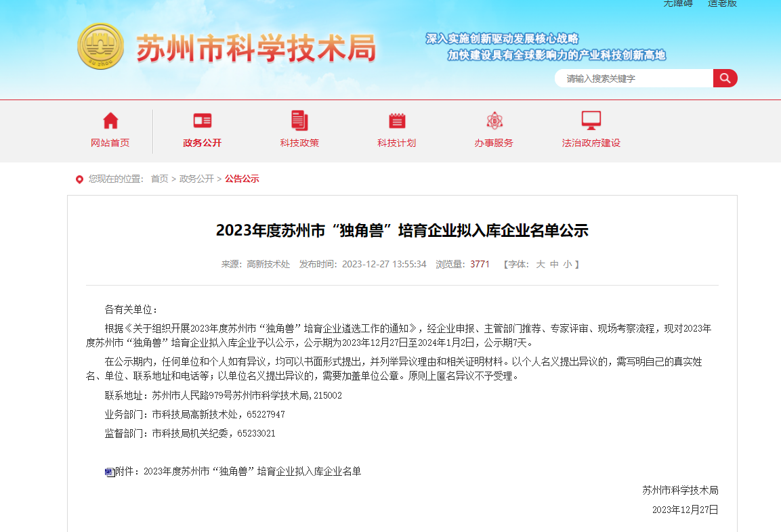Click the atom icon above 办事服务

tap(494, 121)
